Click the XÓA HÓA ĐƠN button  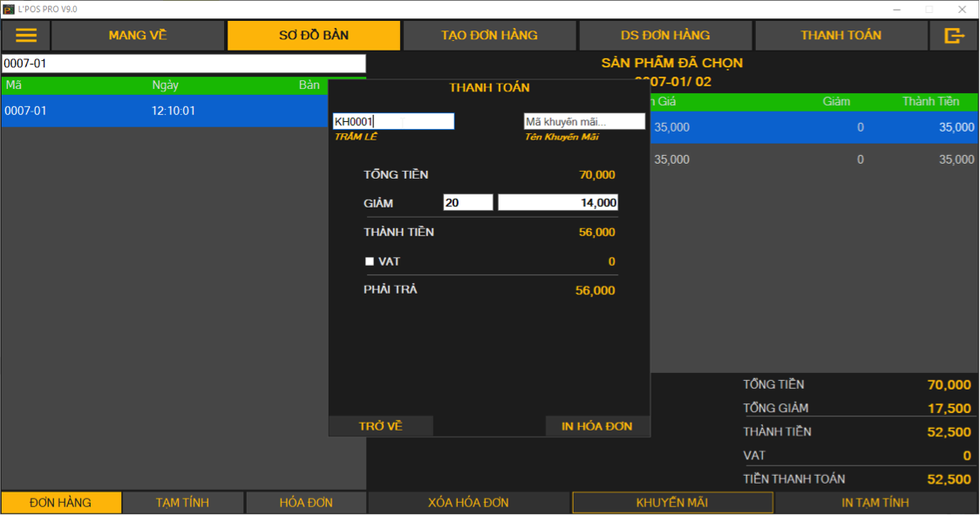[x=468, y=503]
